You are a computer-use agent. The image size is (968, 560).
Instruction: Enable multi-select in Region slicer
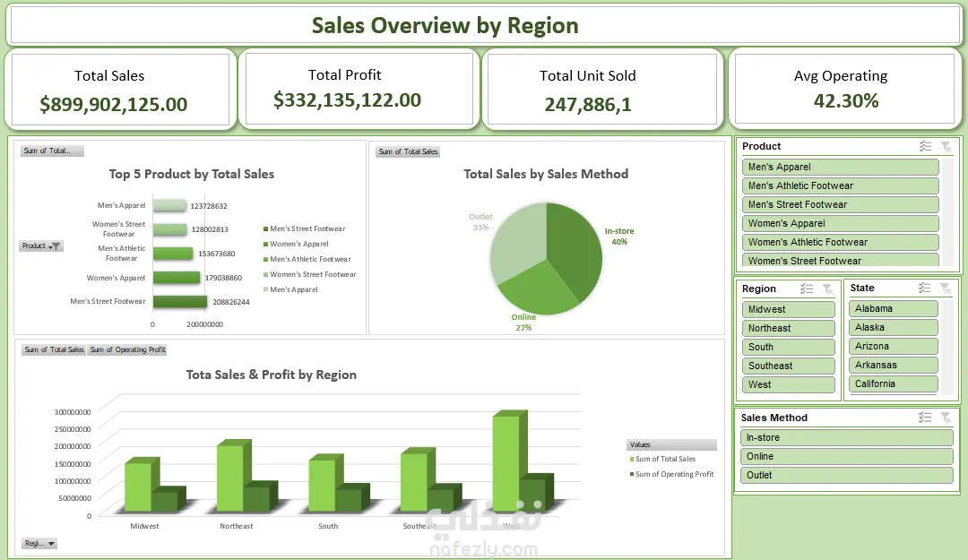pos(807,289)
